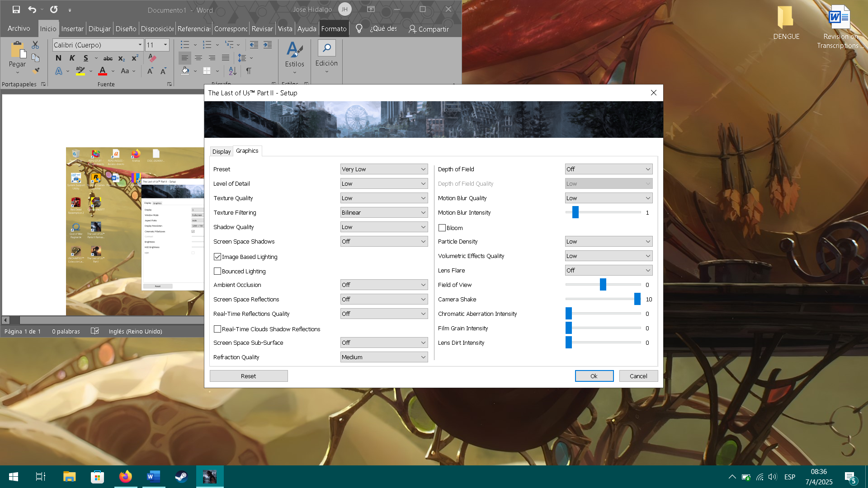Open the Preset dropdown showing Very Low

coord(383,169)
